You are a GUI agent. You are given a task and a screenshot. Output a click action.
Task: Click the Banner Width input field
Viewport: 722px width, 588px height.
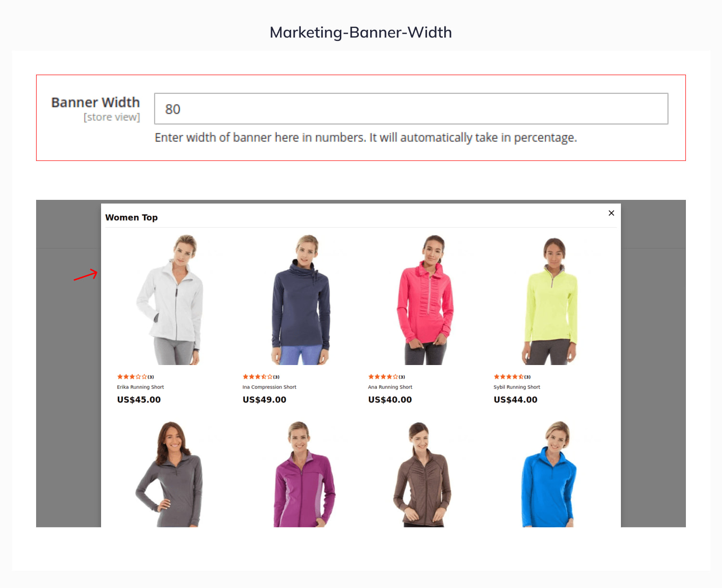click(x=411, y=109)
